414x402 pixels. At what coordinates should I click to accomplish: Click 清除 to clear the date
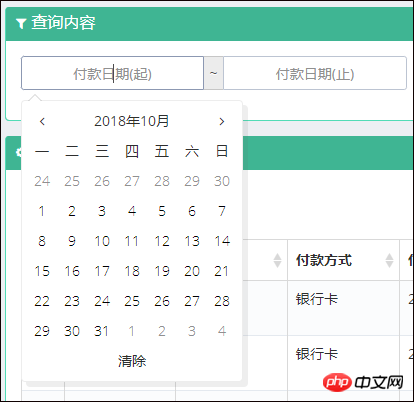[x=132, y=361]
